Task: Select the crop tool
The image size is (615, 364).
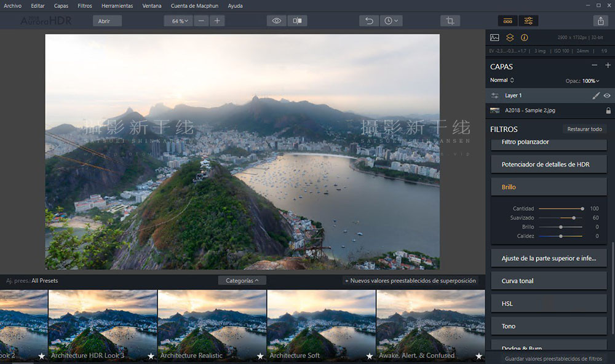Action: point(450,21)
